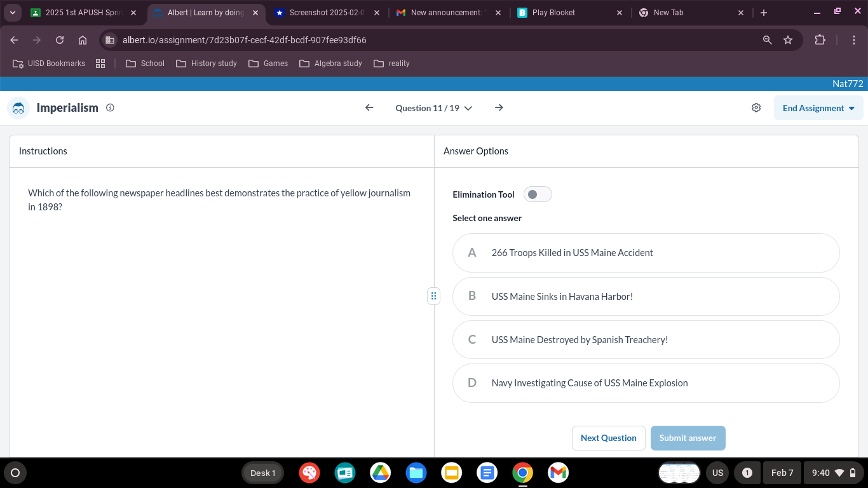Bookmark this page with the star

click(x=788, y=40)
